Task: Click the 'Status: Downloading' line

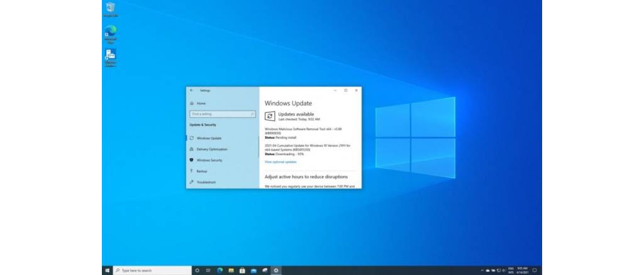Action: [284, 154]
